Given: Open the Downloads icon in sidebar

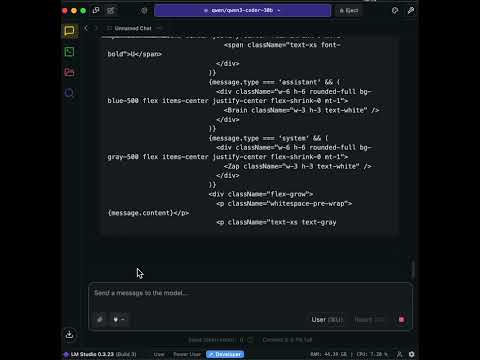Looking at the screenshot, I should (69, 334).
